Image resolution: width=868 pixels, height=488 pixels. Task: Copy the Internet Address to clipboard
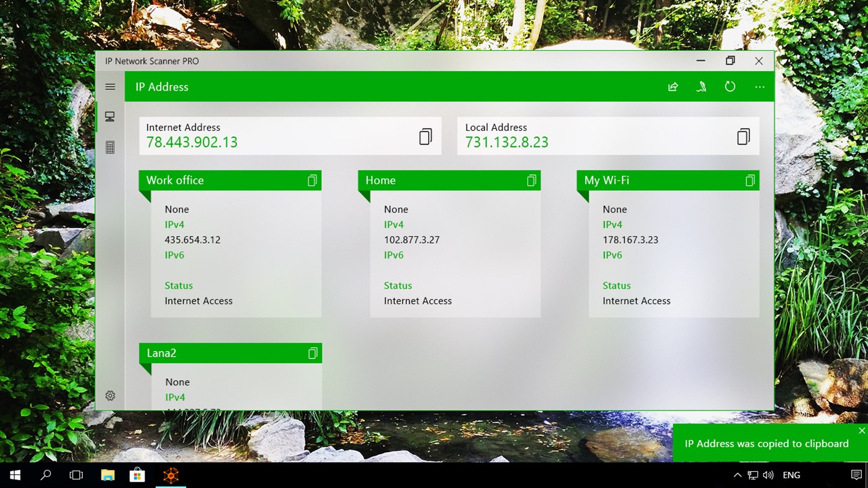tap(426, 136)
